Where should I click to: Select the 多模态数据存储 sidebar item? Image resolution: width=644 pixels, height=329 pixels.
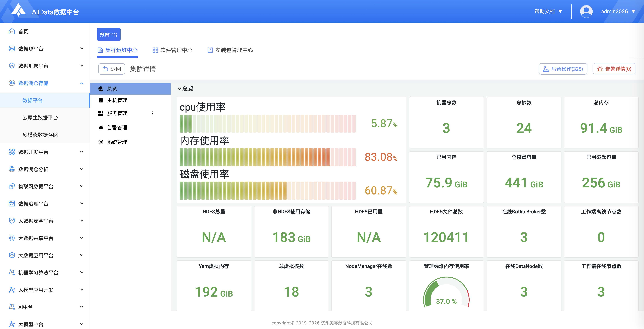[x=45, y=135]
